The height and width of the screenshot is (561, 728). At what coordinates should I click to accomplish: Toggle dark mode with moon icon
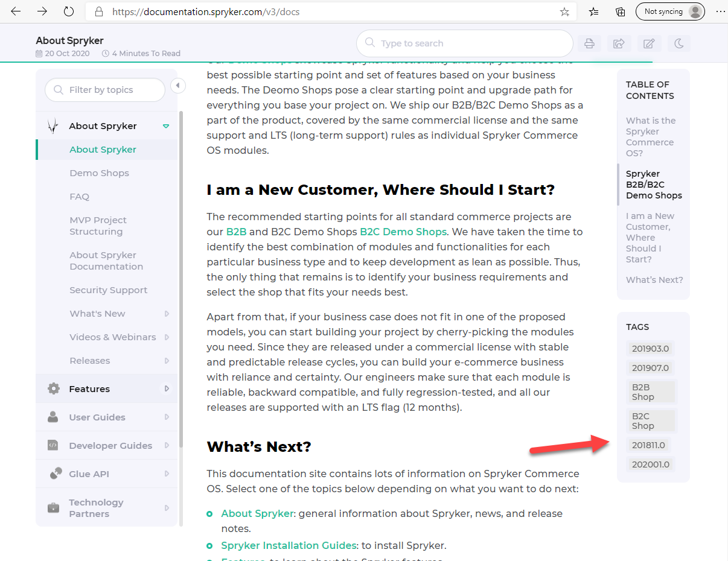679,43
